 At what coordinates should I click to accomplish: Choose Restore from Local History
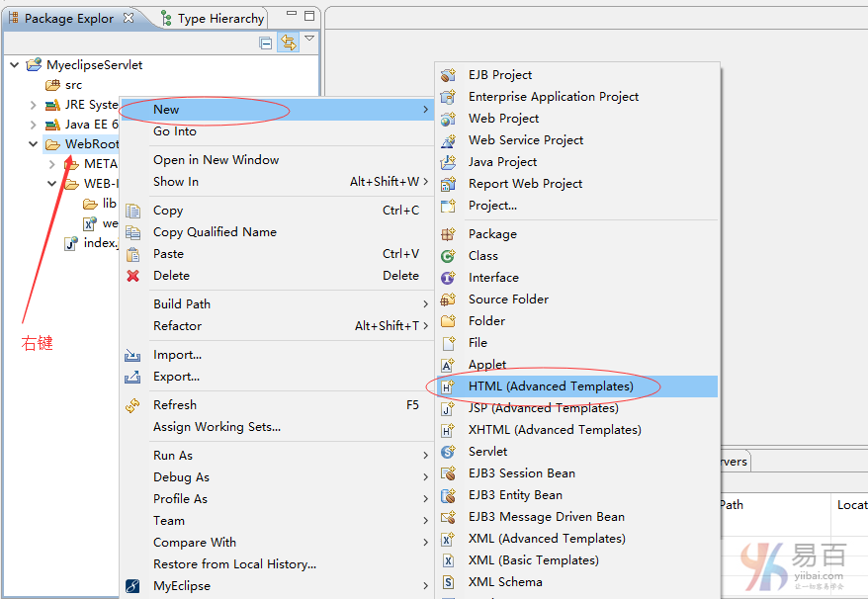point(234,564)
